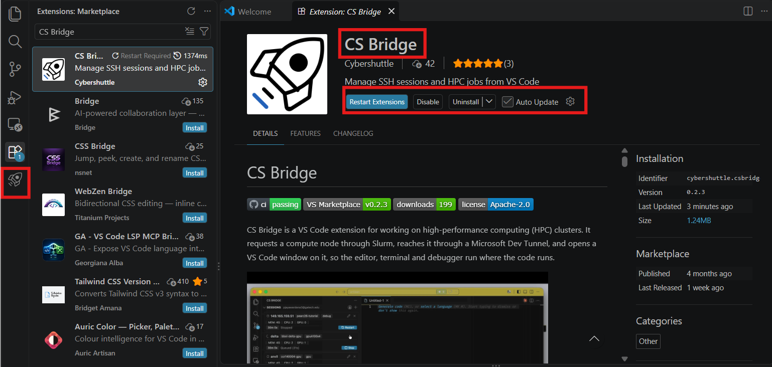Install the Auric Color extension
The height and width of the screenshot is (367, 772).
(x=194, y=353)
